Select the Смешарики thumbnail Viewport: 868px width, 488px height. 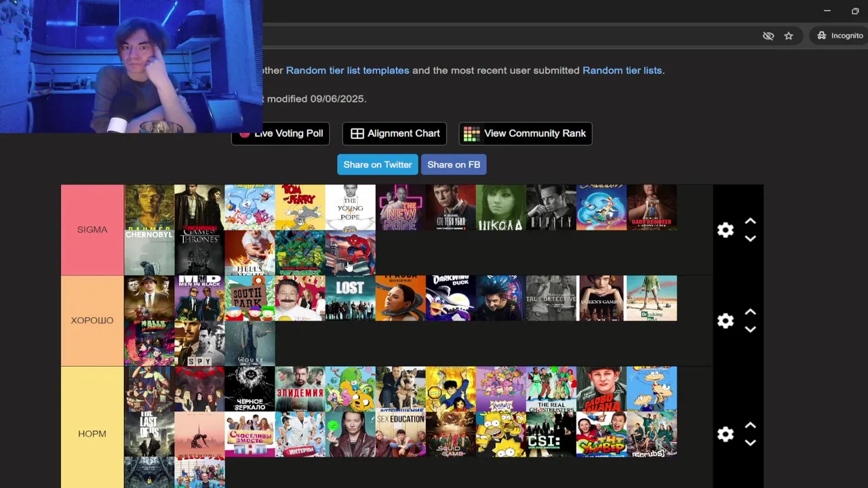pos(250,207)
